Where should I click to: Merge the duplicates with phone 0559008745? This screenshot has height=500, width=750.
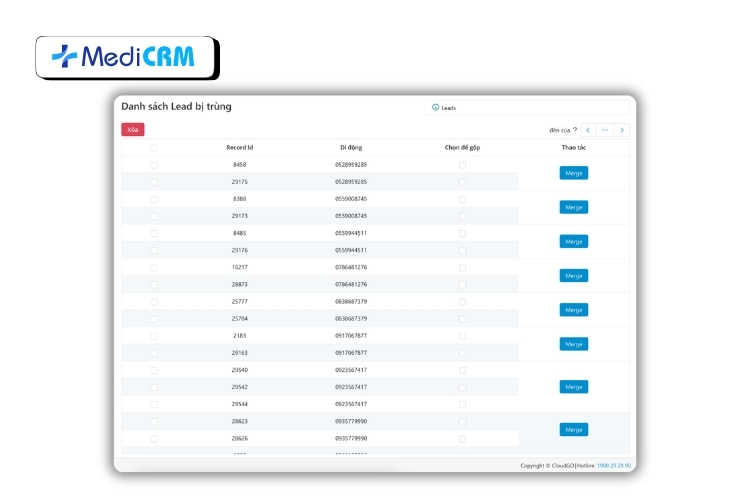(574, 207)
